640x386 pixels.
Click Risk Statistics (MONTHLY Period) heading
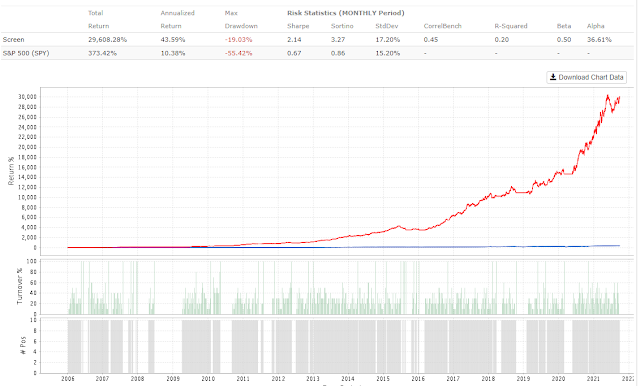345,13
